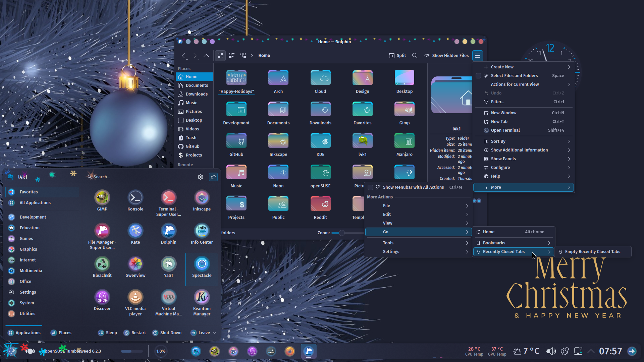
Task: Toggle Show Hidden Files in Dolphin
Action: tap(447, 56)
